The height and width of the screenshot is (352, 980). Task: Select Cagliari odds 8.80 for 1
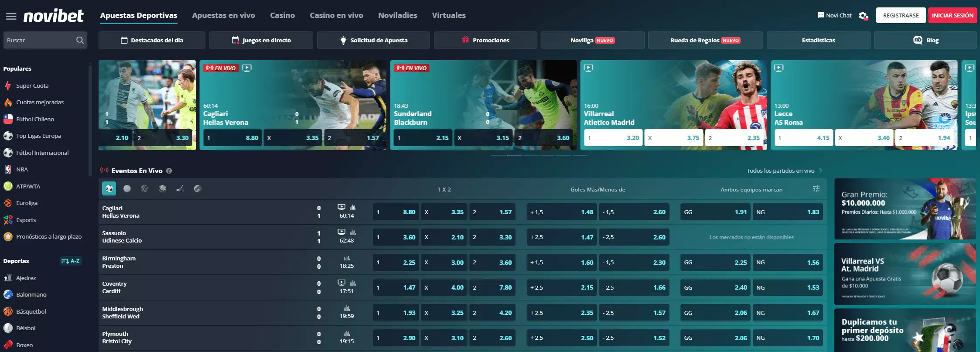pos(396,212)
